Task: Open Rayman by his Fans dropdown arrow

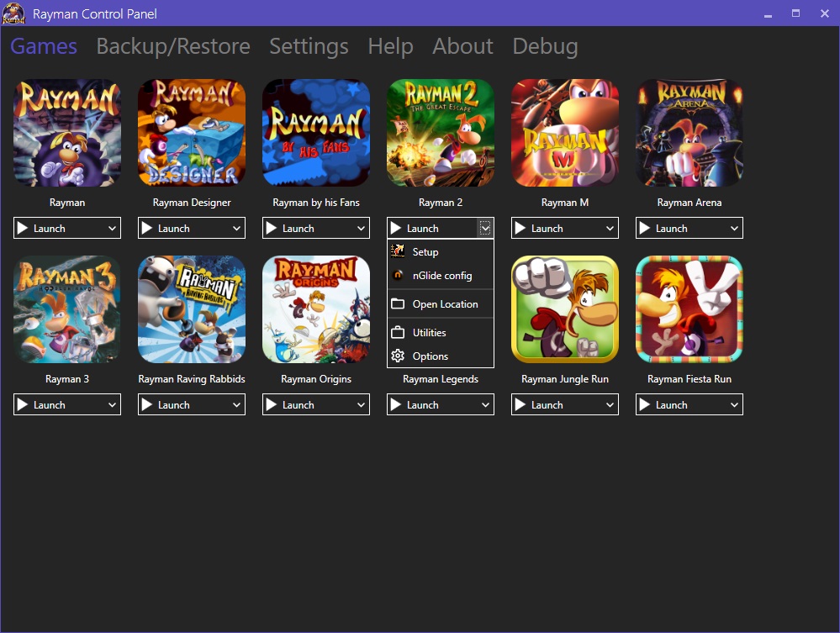Action: click(x=361, y=228)
